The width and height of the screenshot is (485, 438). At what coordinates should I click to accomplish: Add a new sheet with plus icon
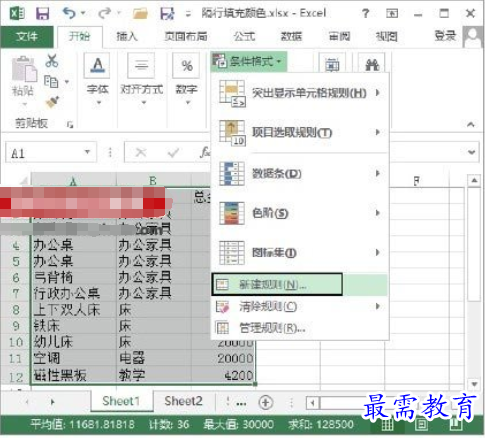266,403
